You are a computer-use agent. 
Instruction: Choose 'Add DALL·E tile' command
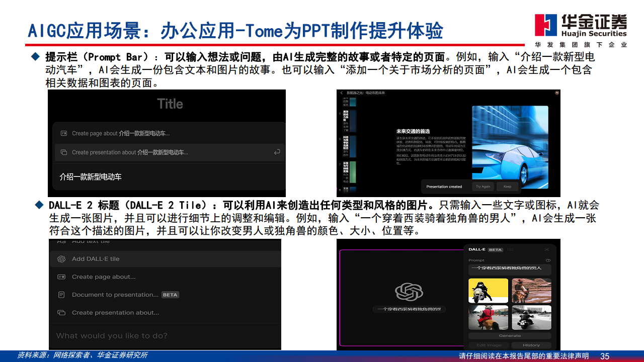point(165,259)
